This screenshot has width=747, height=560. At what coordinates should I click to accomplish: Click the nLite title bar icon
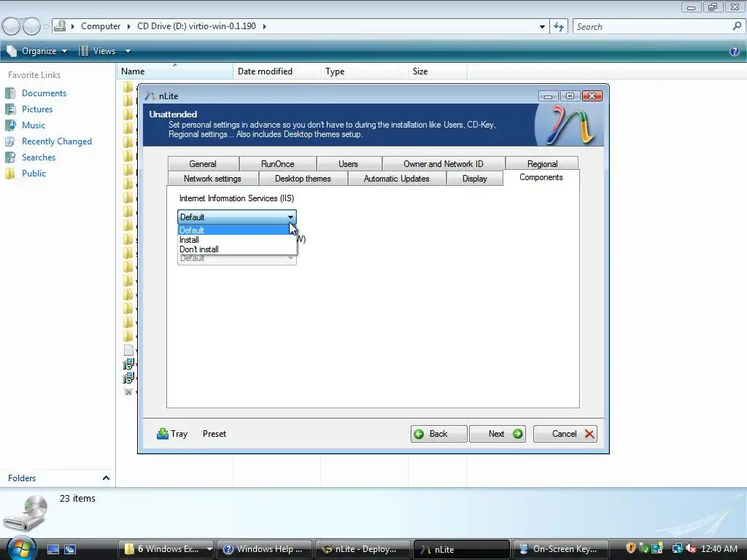pyautogui.click(x=150, y=96)
